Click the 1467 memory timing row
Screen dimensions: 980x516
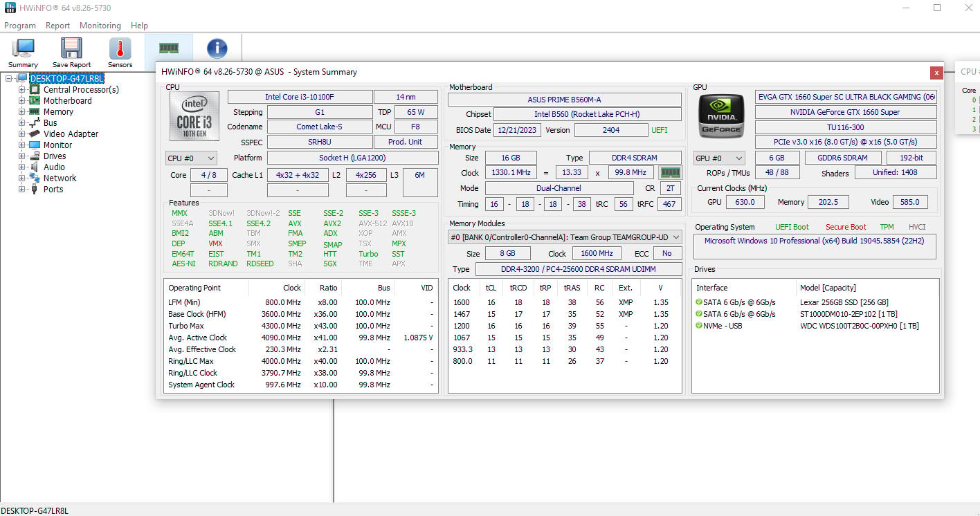[x=563, y=314]
